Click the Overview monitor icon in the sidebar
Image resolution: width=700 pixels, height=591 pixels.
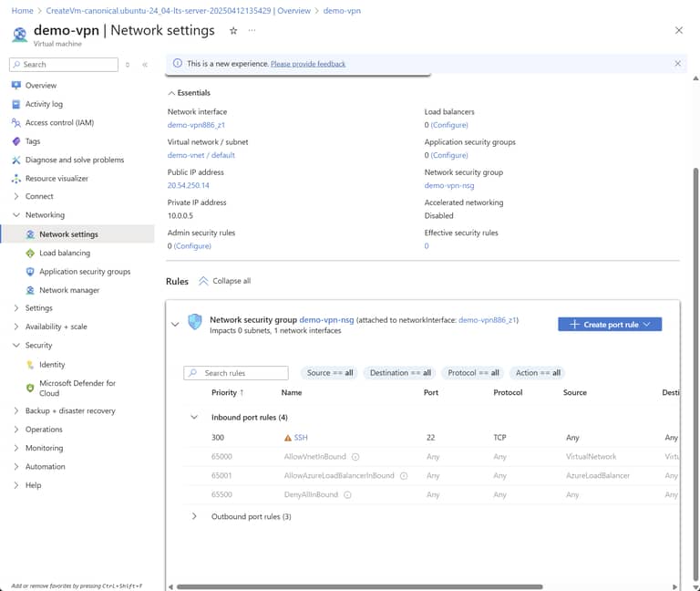point(16,85)
